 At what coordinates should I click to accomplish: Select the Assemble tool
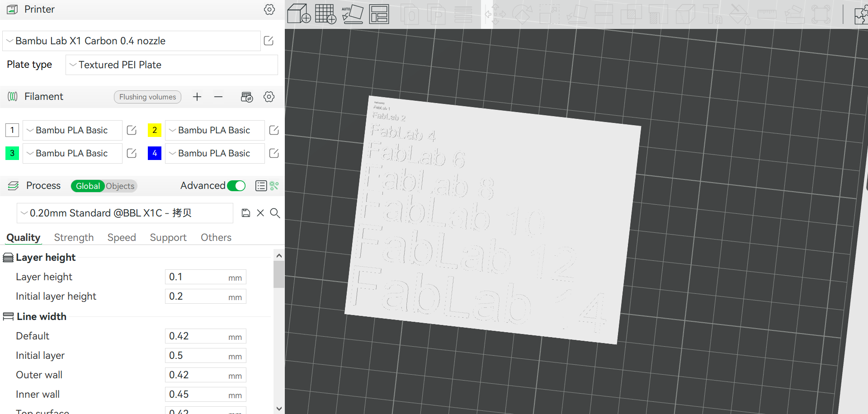click(x=794, y=14)
